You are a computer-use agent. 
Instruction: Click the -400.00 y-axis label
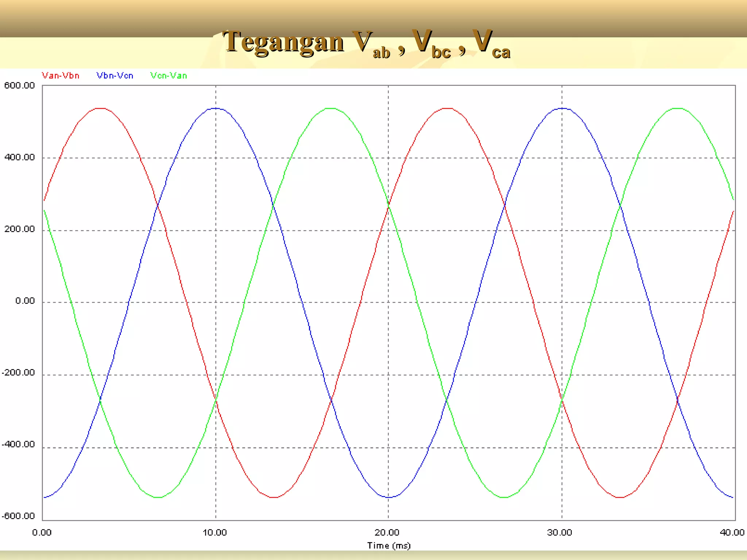[19, 444]
